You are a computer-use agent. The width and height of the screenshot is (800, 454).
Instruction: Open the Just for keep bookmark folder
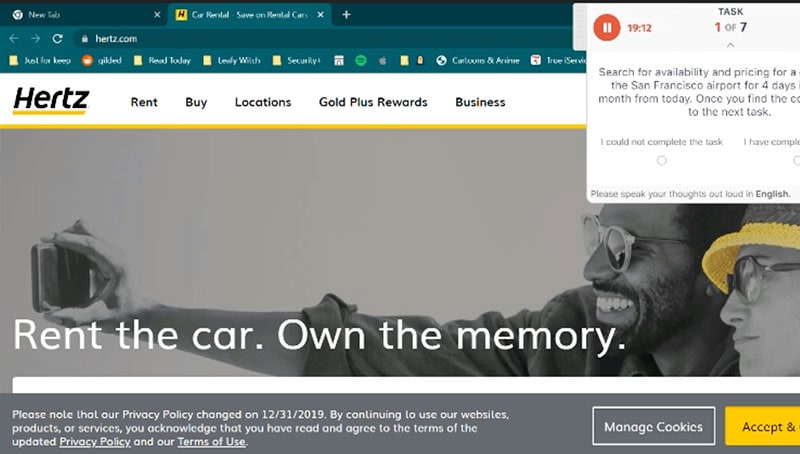40,60
